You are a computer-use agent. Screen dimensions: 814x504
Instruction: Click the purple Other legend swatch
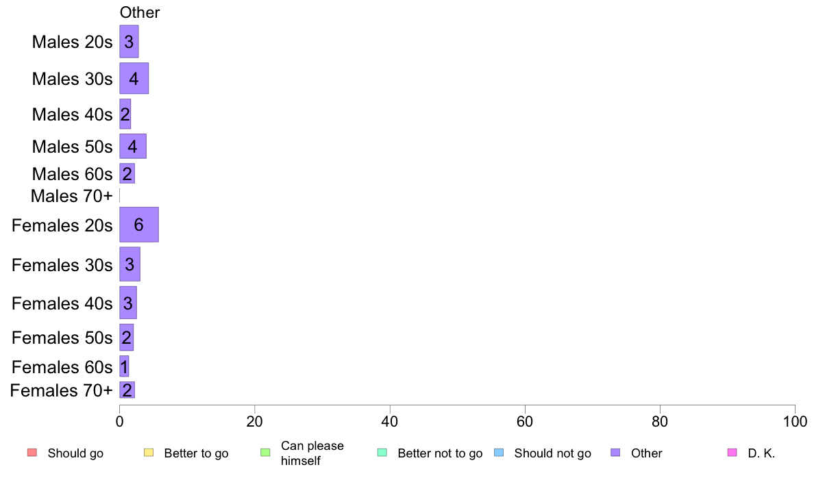[x=616, y=453]
